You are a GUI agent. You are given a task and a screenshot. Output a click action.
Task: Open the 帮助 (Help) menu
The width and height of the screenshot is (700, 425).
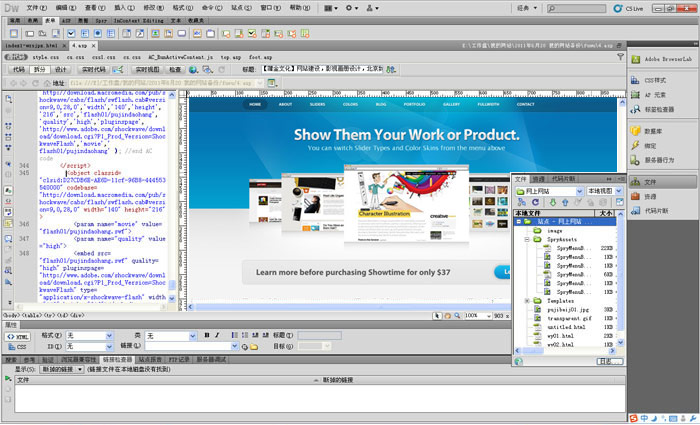tap(300, 8)
